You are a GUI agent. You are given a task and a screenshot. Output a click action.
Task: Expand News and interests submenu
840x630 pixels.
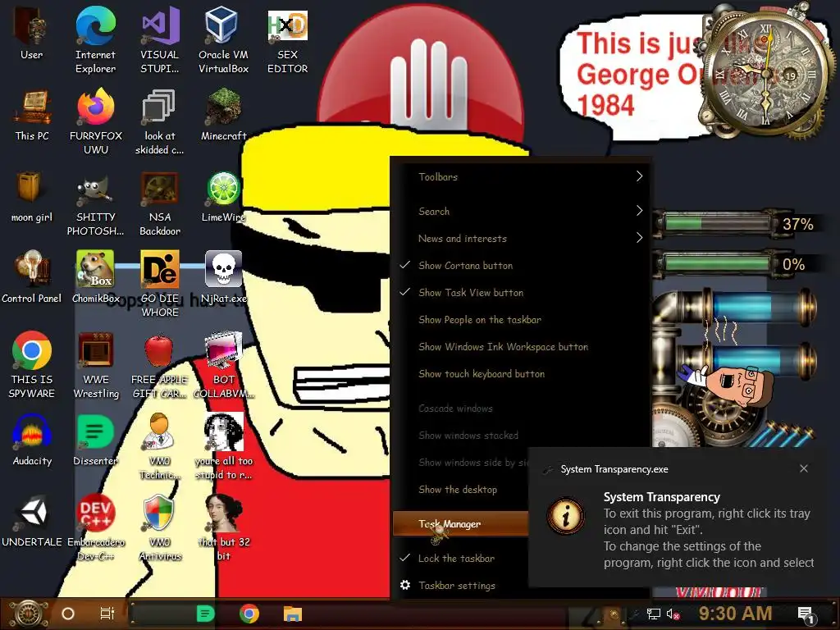click(x=521, y=238)
